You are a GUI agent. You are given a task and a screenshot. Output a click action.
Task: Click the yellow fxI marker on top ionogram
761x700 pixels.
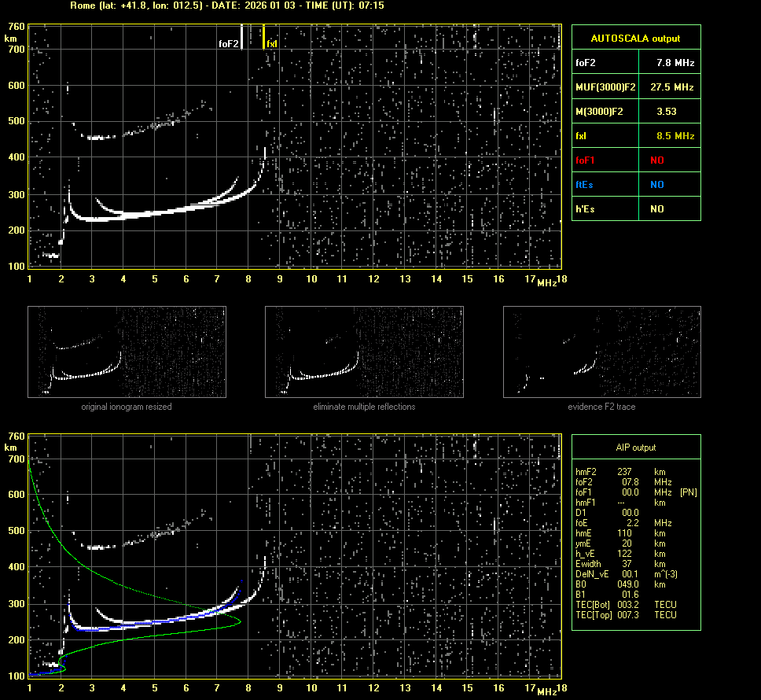[x=272, y=44]
